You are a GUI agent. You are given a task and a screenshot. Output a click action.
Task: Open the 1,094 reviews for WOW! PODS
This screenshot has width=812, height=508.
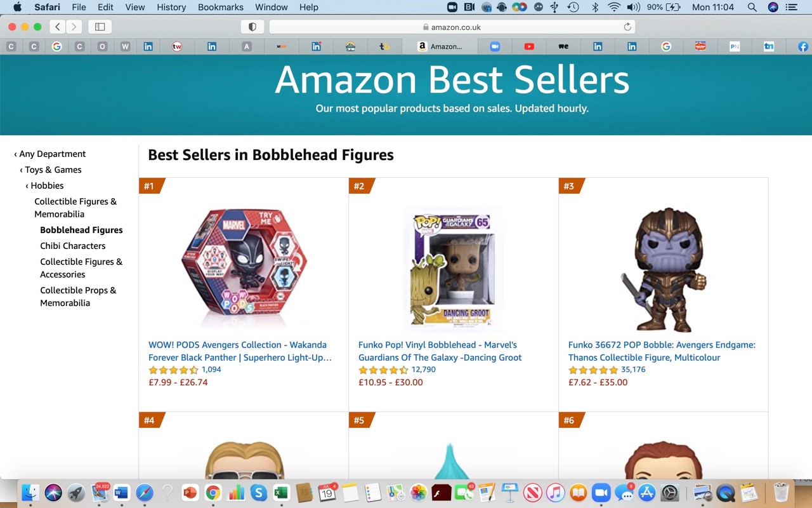tap(211, 370)
